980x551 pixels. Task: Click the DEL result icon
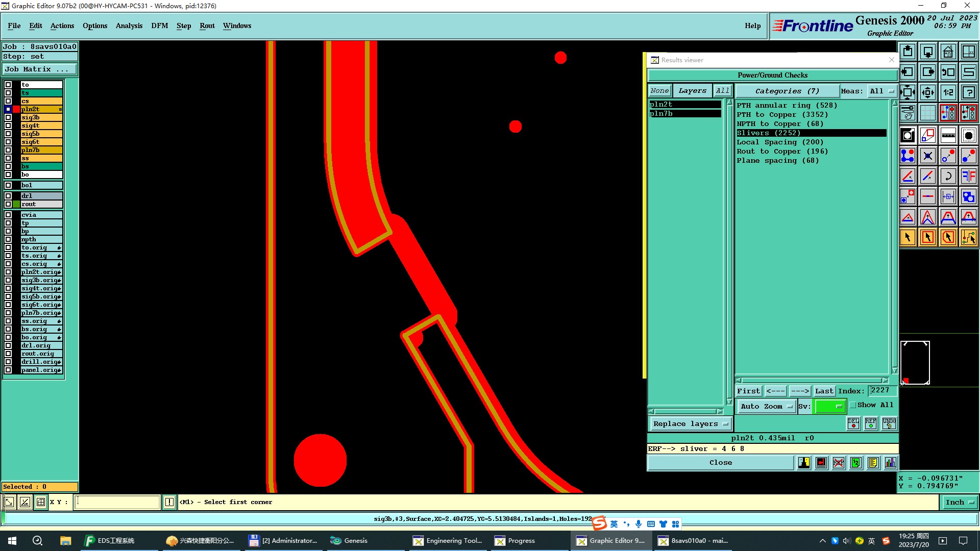[853, 423]
